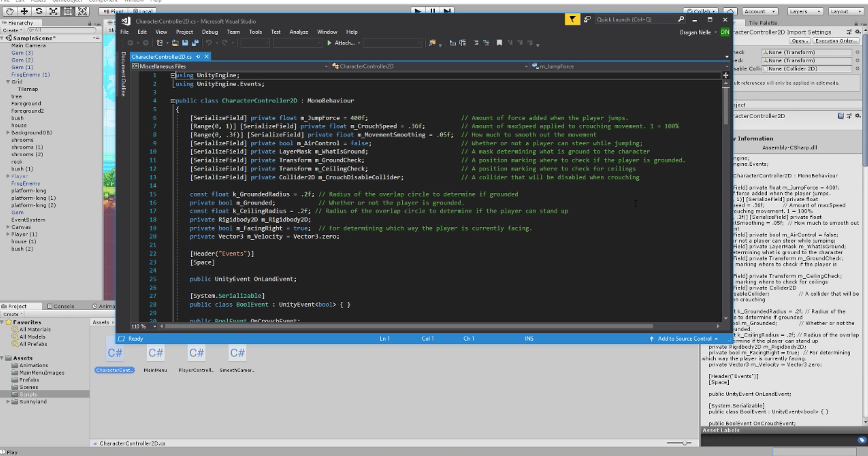Select the Unity Hand tool
Viewport: 868px width, 456px height.
tap(10, 11)
